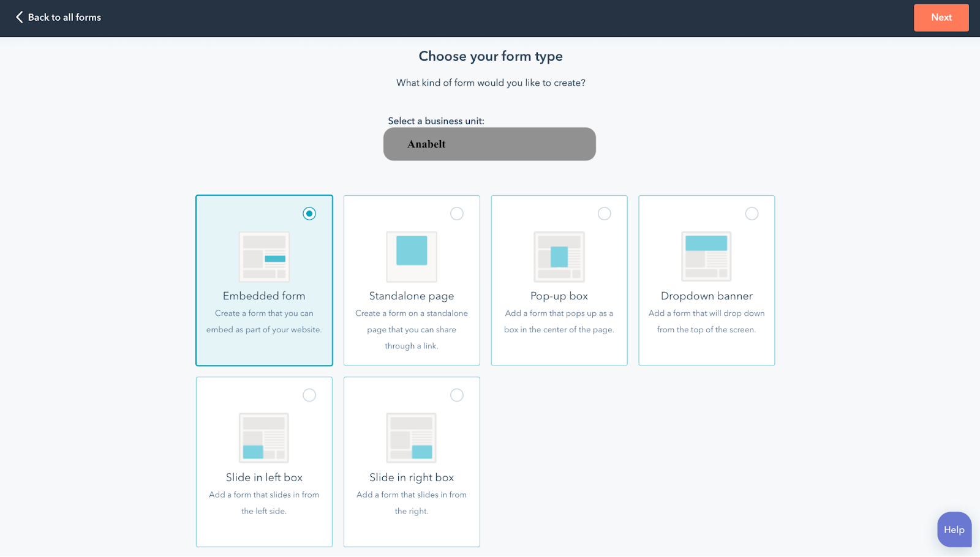Viewport: 980px width, 557px height.
Task: Click the Embedded form layout icon
Action: pyautogui.click(x=264, y=256)
